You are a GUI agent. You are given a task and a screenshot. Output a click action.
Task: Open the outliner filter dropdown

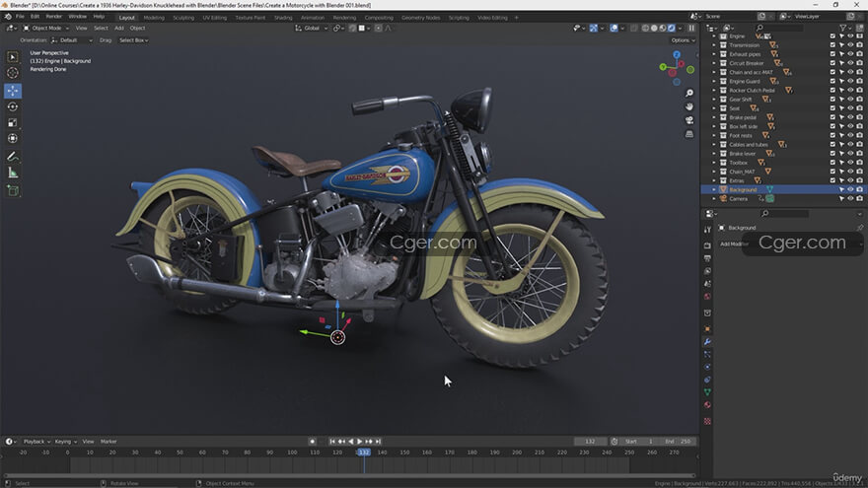844,28
